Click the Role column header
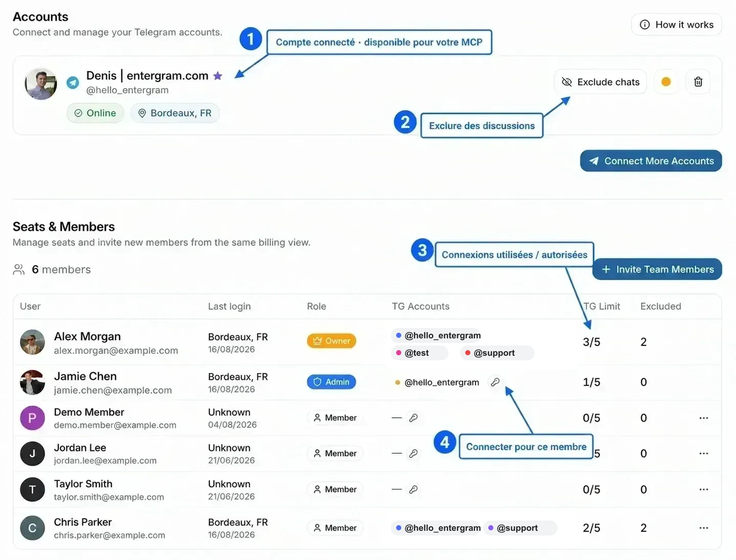 coord(316,306)
